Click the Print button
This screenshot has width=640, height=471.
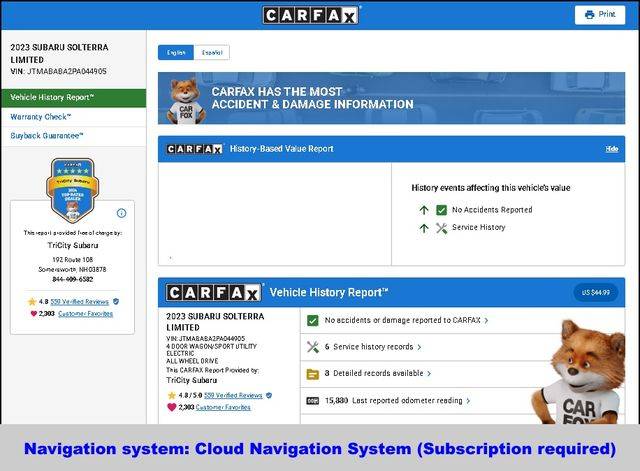click(x=600, y=15)
